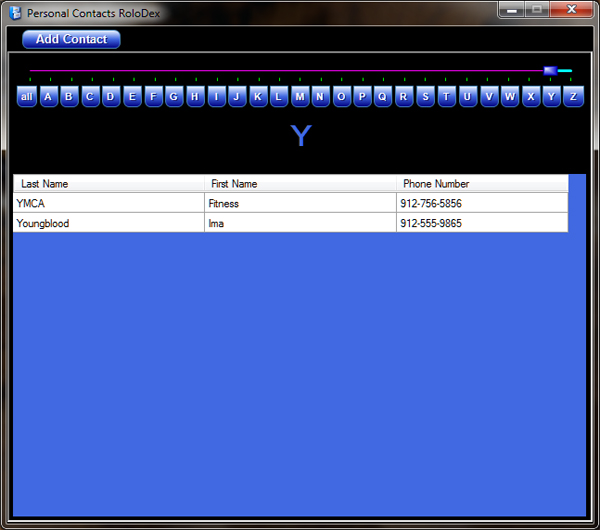Choose the letter W filter button
Screen dimensions: 600x530
pos(510,96)
